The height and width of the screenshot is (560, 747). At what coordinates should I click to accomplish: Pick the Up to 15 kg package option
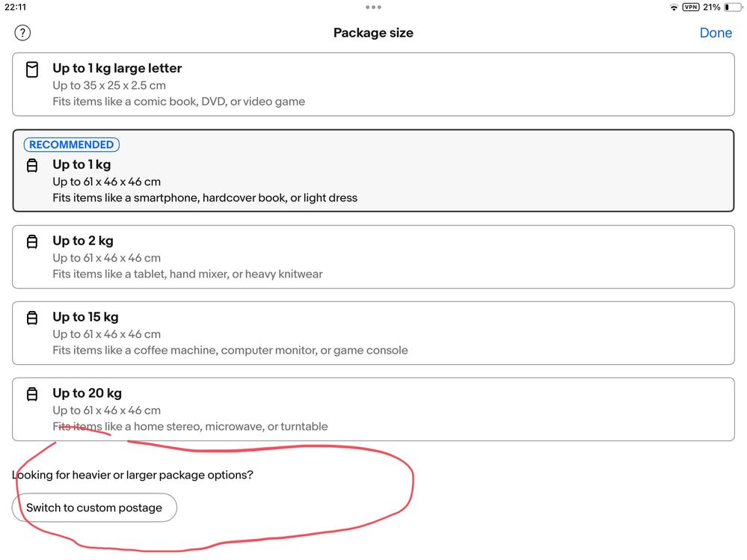click(x=373, y=333)
